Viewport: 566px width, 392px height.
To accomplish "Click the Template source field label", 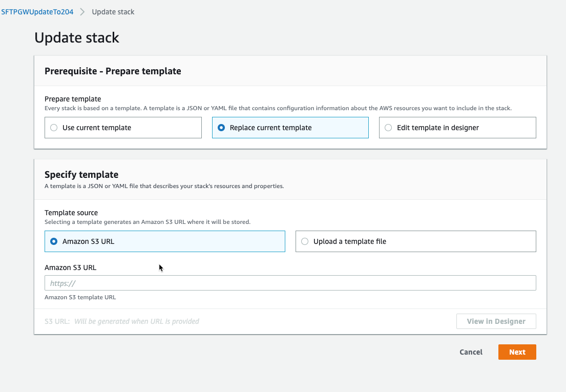I will [71, 213].
